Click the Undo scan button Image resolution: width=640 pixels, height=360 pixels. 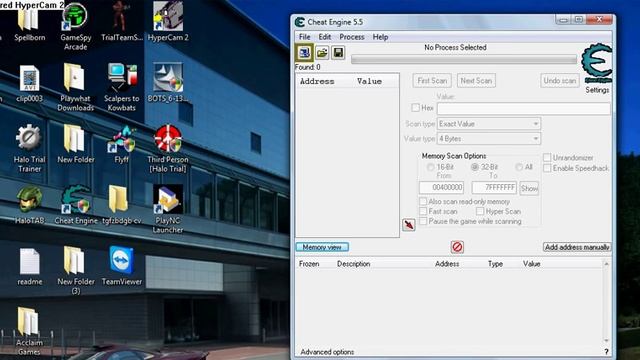(x=560, y=81)
